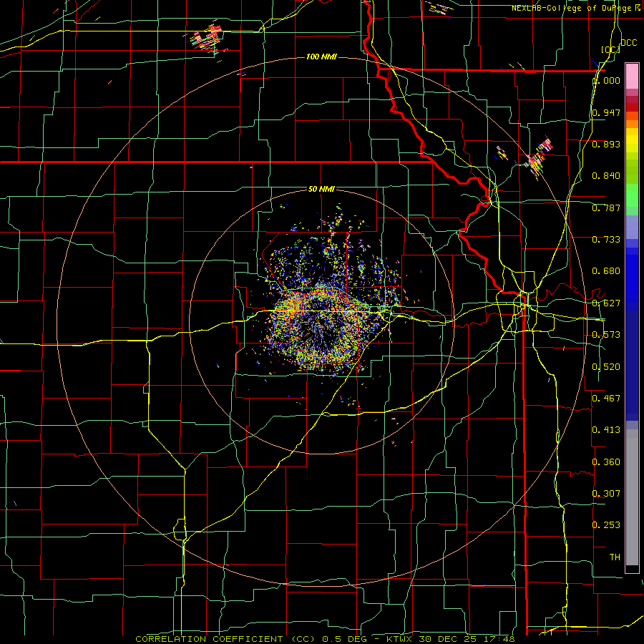Screen dimensions: 644x644
Task: Click the DCC label above the color bar
Action: [628, 43]
